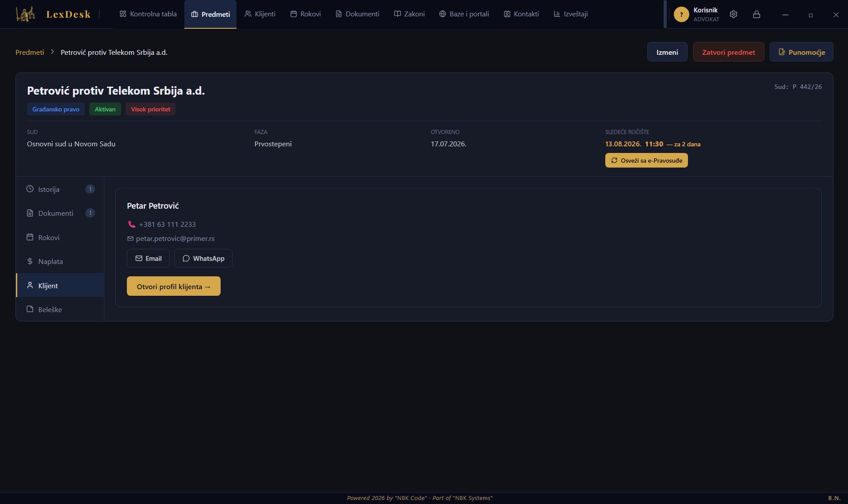Maximize the LexDesk window
The image size is (848, 504).
pos(810,15)
